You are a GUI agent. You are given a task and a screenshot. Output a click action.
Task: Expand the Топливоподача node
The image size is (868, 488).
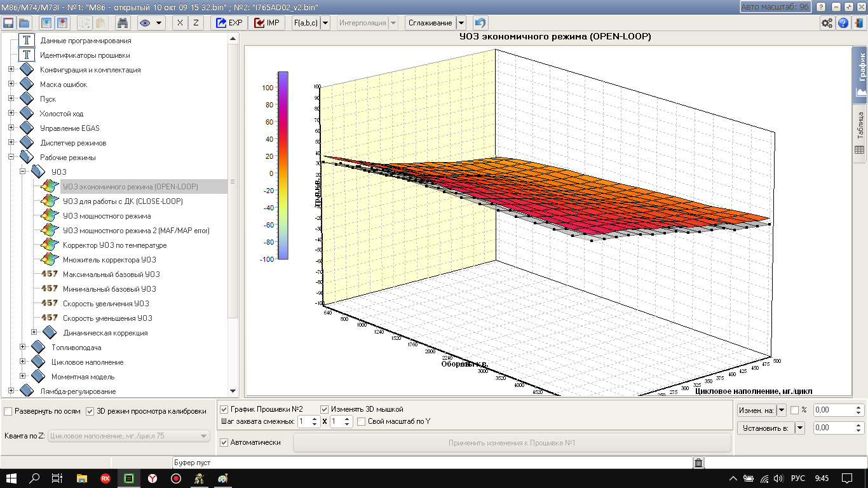pyautogui.click(x=22, y=347)
